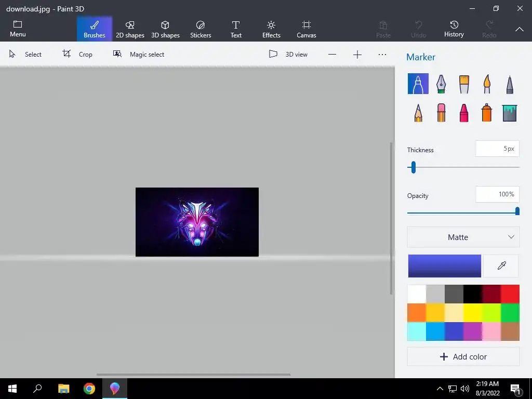532x399 pixels.
Task: Pick the gold color swatch
Action: click(x=435, y=313)
